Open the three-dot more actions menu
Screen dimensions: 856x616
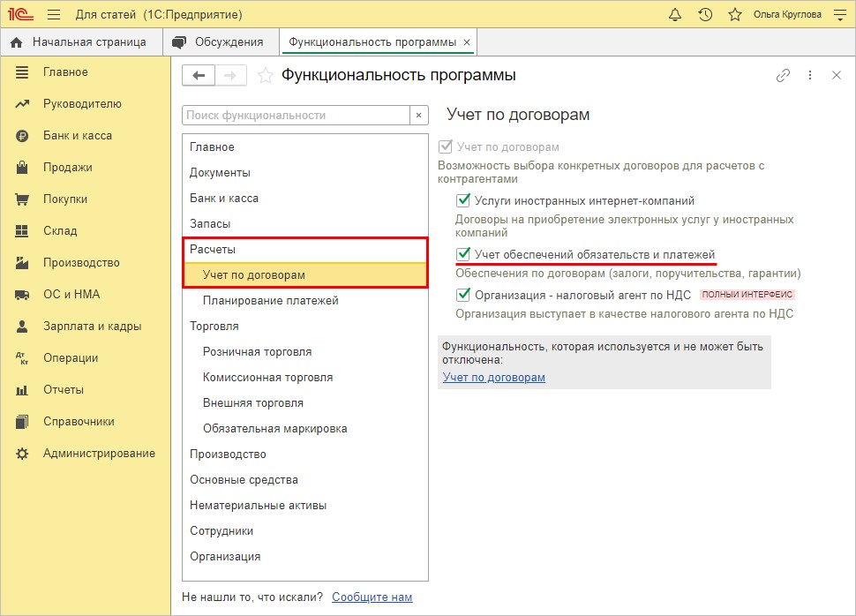click(810, 75)
